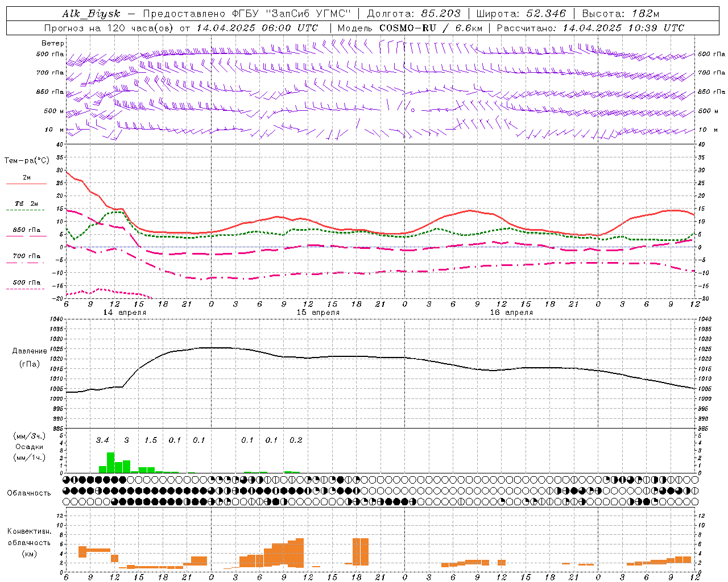Click the Тем-ра(°C) temperature label
This screenshot has width=728, height=582.
click(27, 161)
